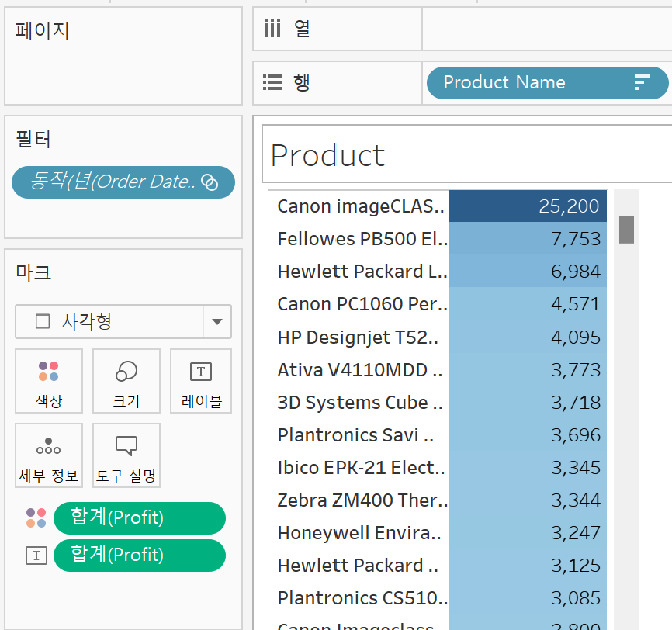Select the Canon PC1060 Per.. row label
The height and width of the screenshot is (630, 672).
pyautogui.click(x=362, y=304)
